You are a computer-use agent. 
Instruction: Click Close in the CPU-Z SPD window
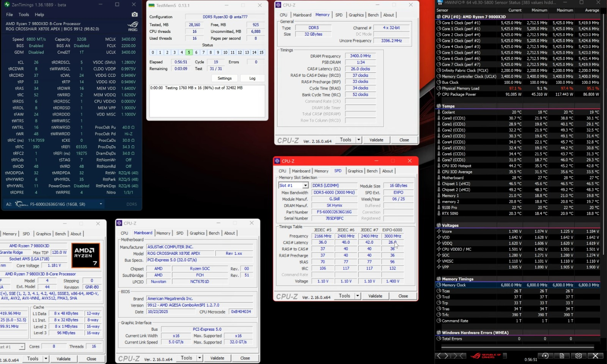(403, 296)
